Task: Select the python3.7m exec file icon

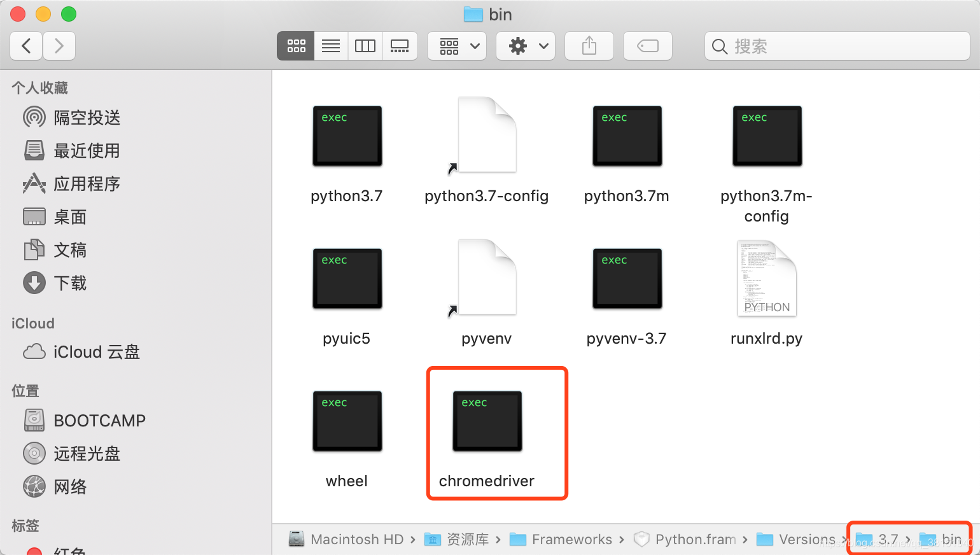Action: [x=627, y=136]
